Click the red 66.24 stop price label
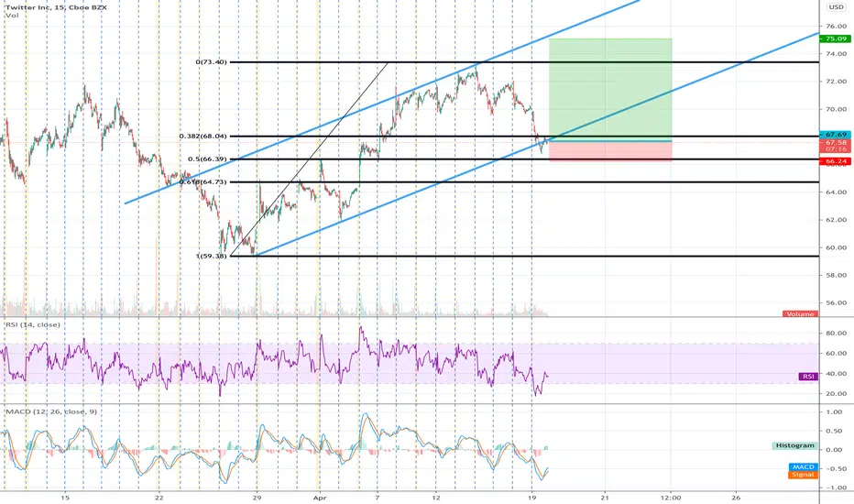Screen dimensions: 854x504 [x=836, y=161]
